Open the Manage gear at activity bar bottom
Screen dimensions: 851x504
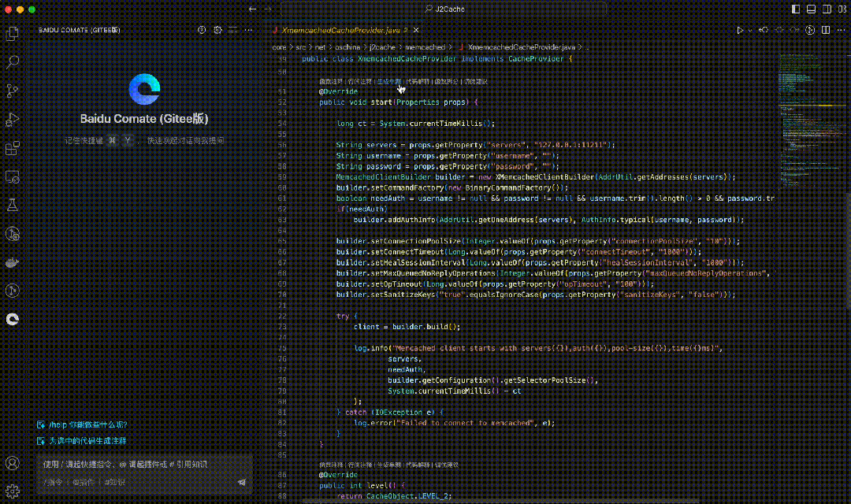(12, 491)
